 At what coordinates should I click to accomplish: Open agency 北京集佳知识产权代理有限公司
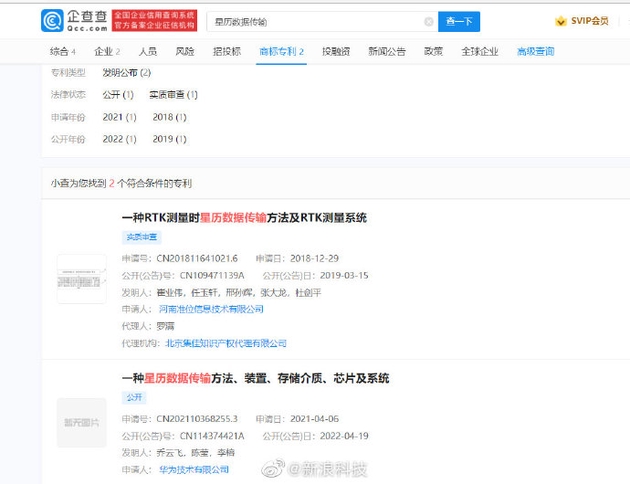point(226,343)
